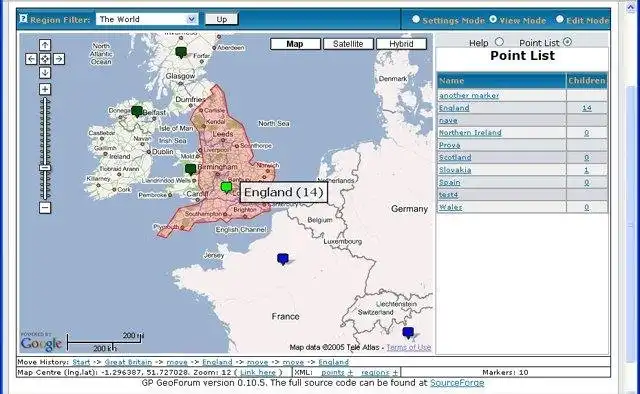Viewport: 640px width, 394px height.
Task: Open the SourceForge link
Action: click(457, 383)
